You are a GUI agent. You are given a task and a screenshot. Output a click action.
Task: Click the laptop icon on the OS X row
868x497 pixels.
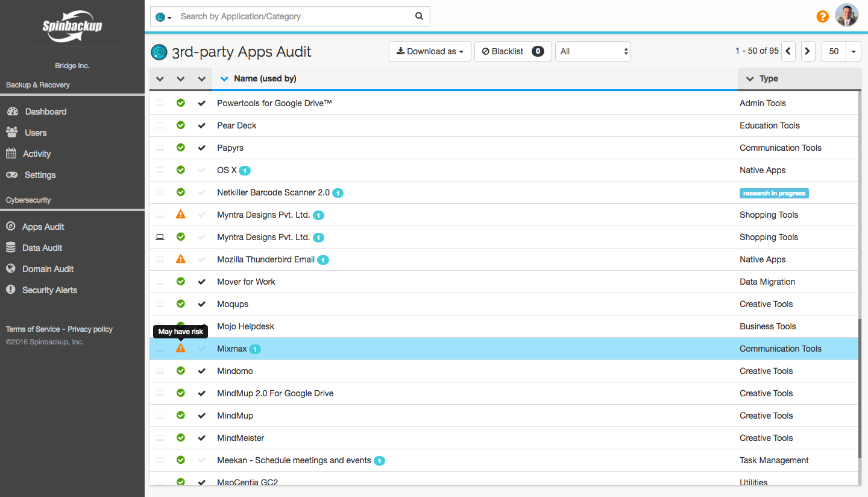pyautogui.click(x=160, y=170)
